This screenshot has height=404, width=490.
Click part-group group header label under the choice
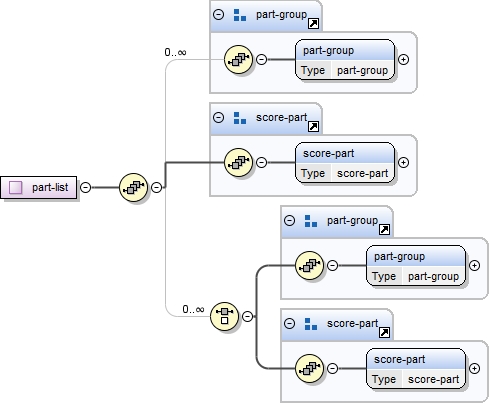tap(352, 221)
